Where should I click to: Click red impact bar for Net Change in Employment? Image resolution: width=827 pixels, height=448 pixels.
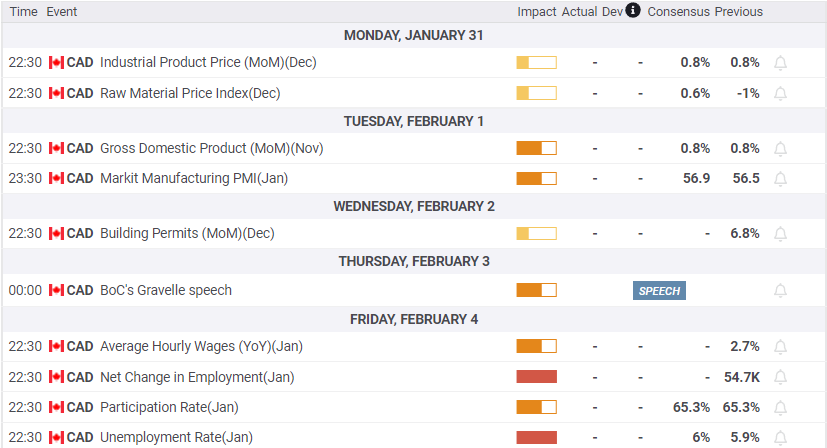pos(536,377)
